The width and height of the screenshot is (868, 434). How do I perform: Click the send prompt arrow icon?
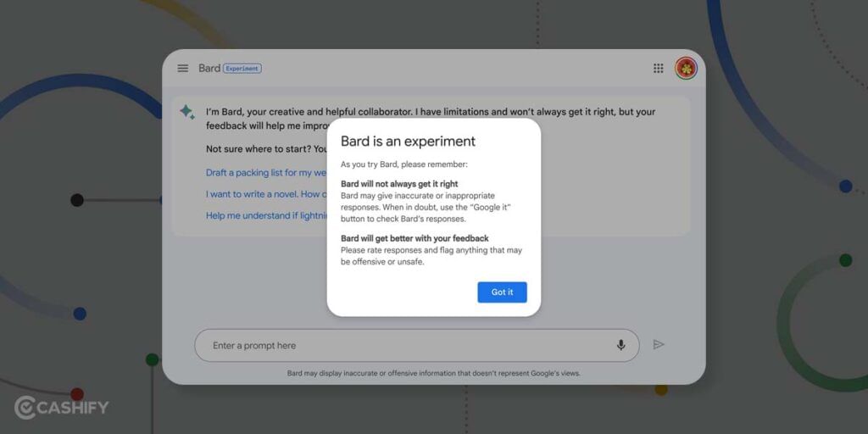click(658, 345)
